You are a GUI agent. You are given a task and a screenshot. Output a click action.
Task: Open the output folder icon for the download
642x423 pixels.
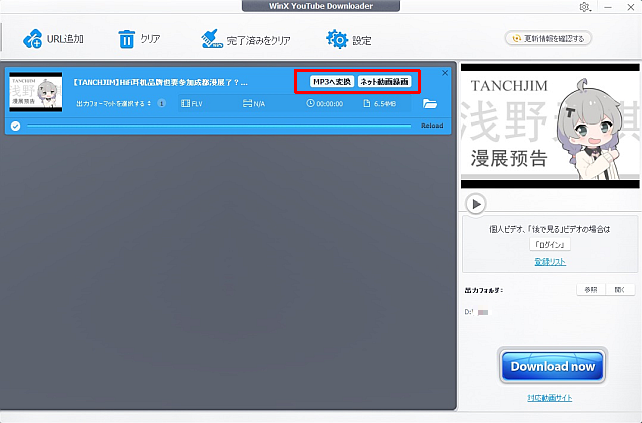[430, 104]
